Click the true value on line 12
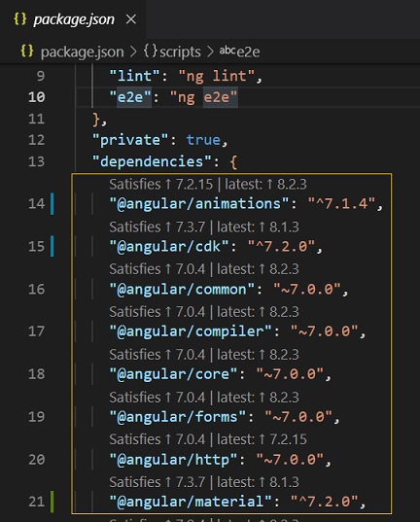Screen dimensions: 420x522 click(x=203, y=140)
